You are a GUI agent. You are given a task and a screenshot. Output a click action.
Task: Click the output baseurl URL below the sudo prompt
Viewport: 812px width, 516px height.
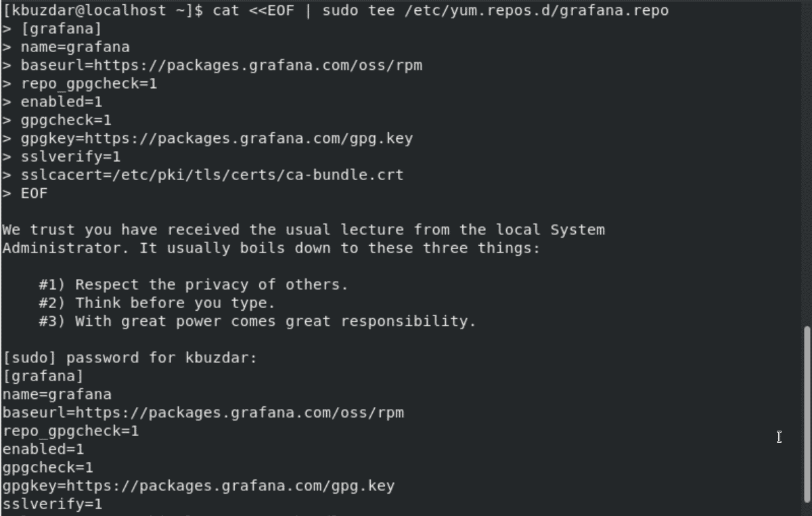click(x=240, y=412)
